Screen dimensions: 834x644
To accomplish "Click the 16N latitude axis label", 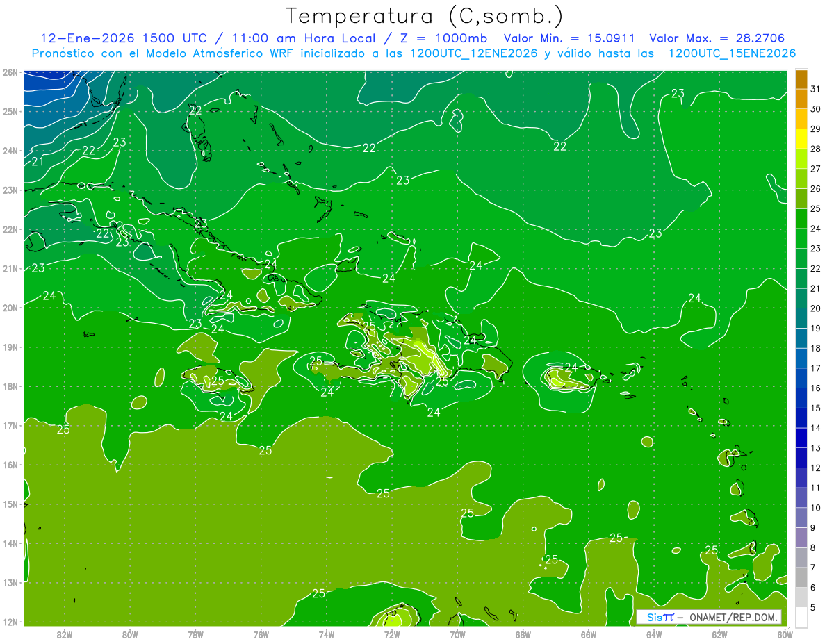I will pyautogui.click(x=10, y=465).
